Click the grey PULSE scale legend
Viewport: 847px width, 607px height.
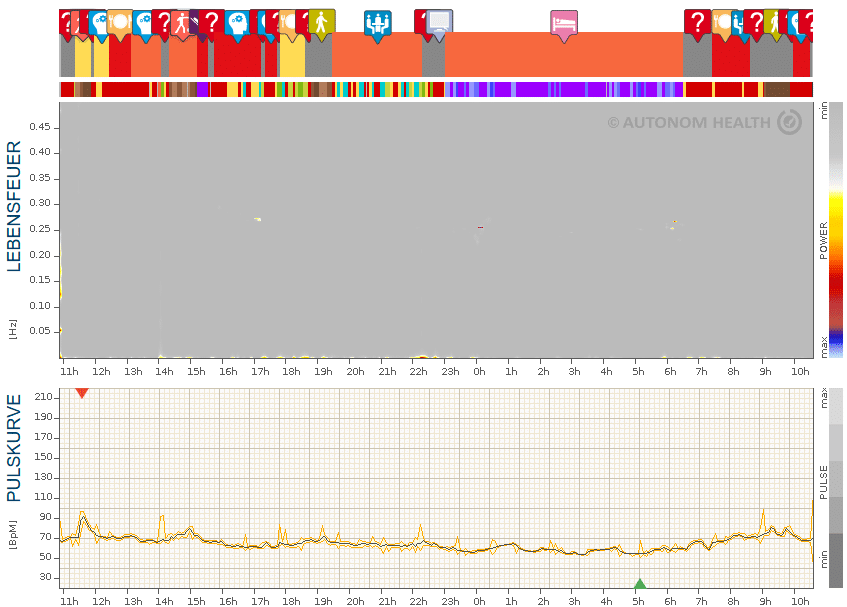(836, 488)
